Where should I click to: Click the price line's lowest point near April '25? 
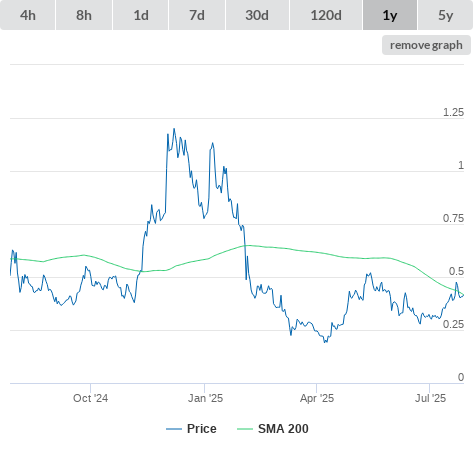coord(325,342)
